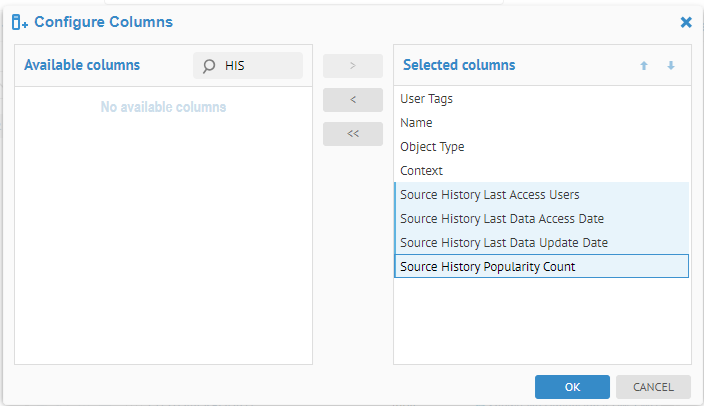
Task: Select Source History Last Data Access Date
Action: (501, 219)
